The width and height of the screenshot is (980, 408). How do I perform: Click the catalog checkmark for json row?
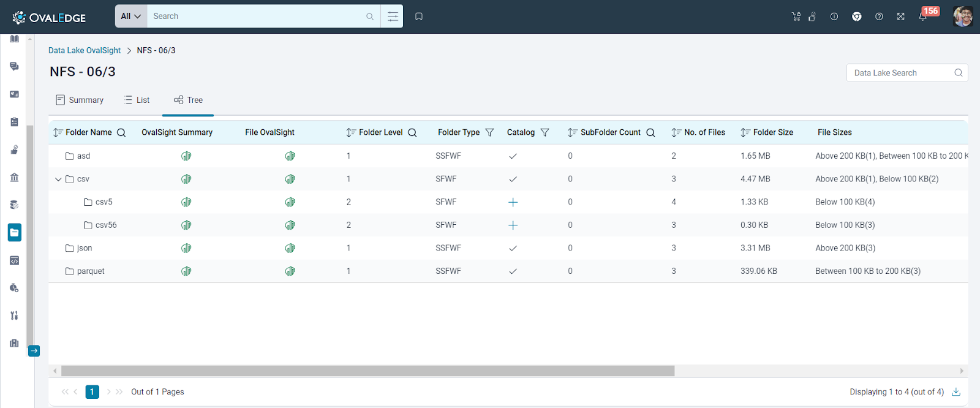click(x=513, y=248)
